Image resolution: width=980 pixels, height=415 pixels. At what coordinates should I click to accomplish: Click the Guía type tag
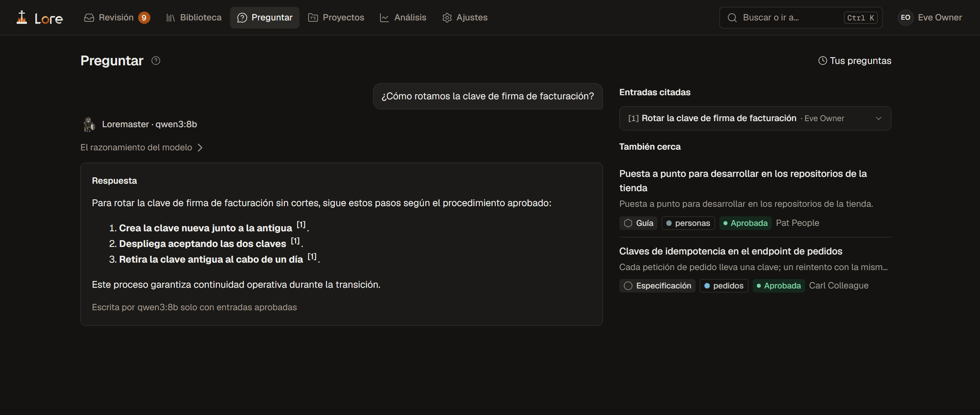(638, 223)
